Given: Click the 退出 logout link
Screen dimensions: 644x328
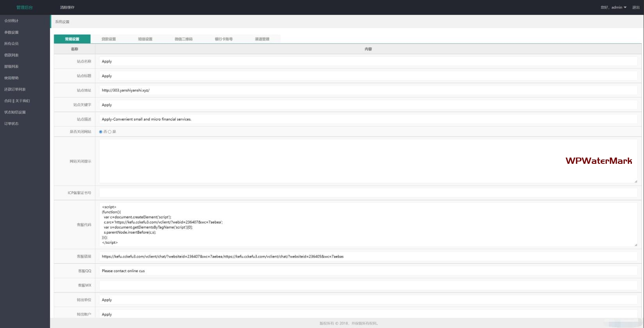Looking at the screenshot, I should coord(636,7).
